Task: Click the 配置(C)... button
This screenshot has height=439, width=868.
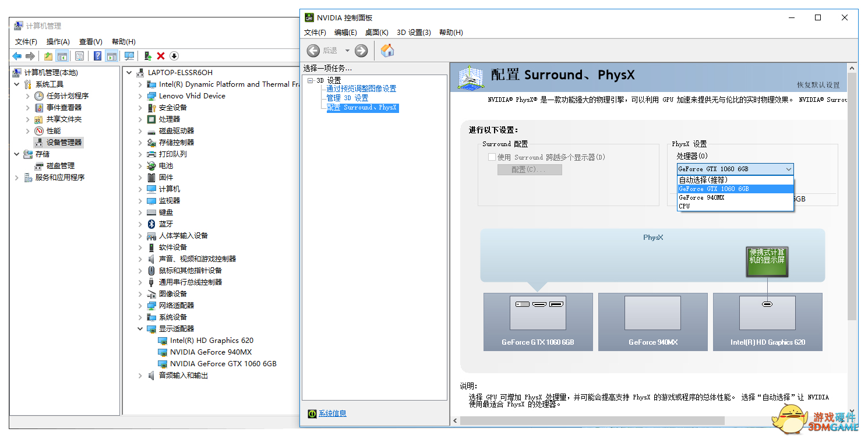Action: (530, 169)
